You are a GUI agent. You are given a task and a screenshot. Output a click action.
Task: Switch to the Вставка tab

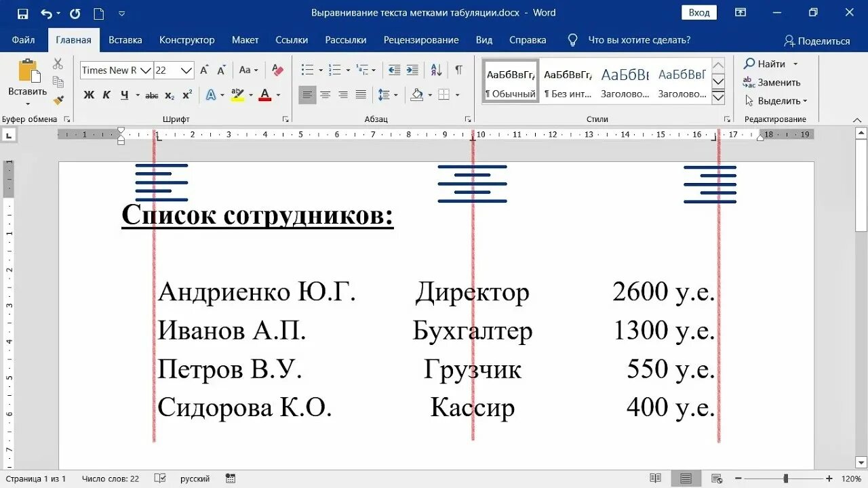[125, 40]
